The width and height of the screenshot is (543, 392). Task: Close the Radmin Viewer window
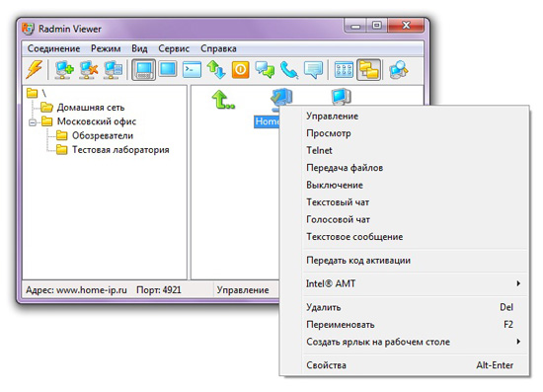[x=406, y=26]
